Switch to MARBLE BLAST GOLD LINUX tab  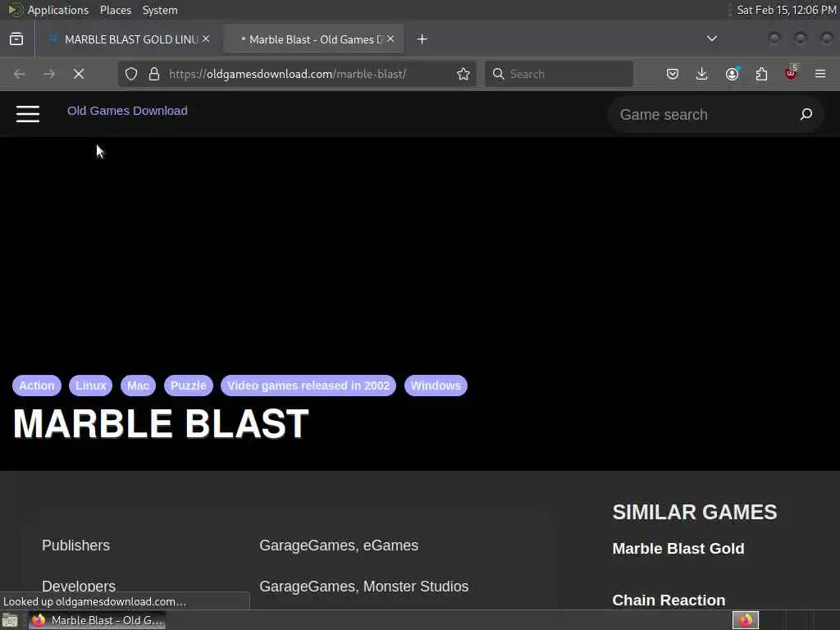129,39
